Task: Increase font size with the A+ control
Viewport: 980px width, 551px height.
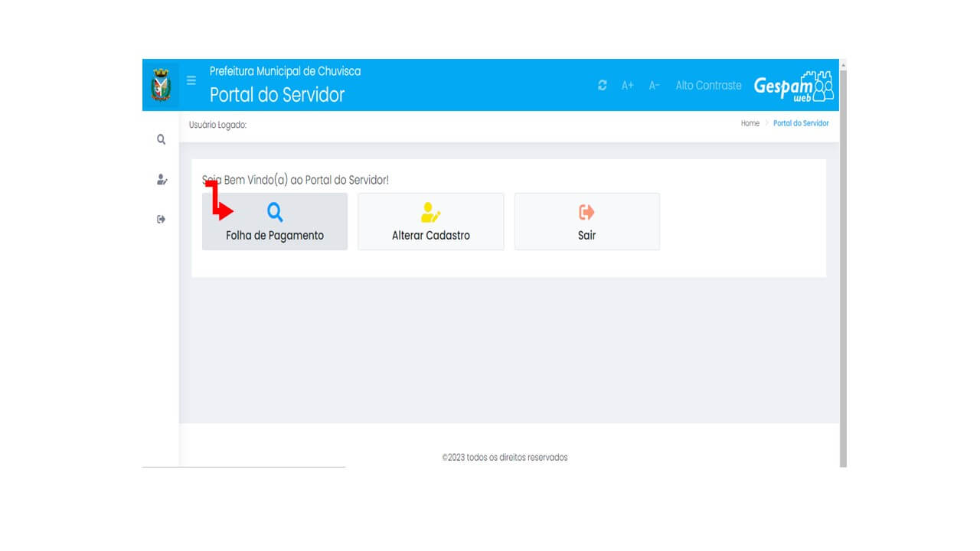Action: [x=627, y=86]
